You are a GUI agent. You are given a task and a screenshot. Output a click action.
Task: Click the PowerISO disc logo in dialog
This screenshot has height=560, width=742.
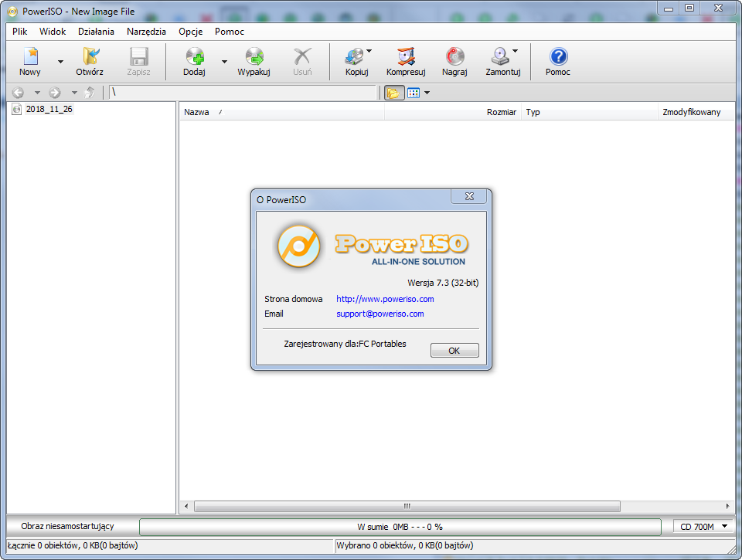tap(298, 246)
